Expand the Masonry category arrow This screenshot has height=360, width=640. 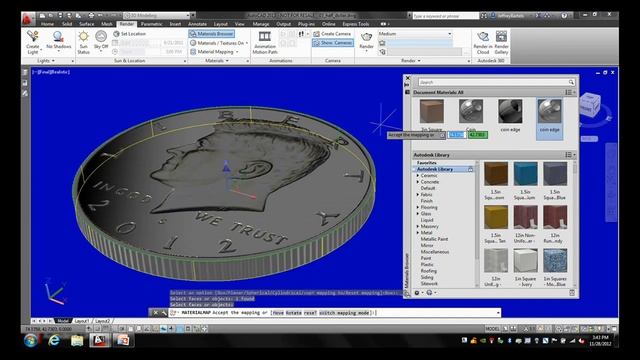[x=418, y=226]
